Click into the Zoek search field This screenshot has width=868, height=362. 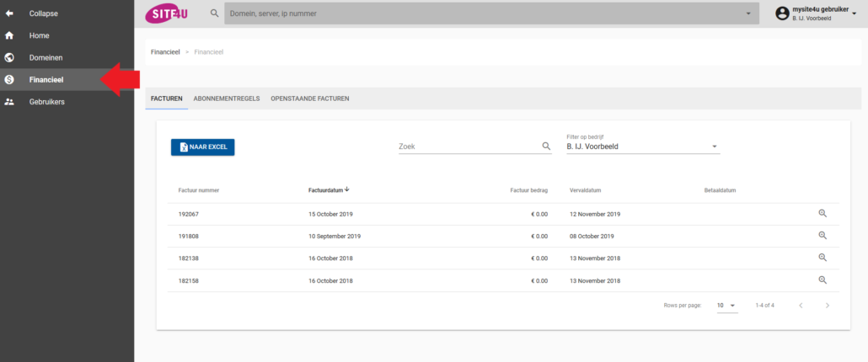468,146
